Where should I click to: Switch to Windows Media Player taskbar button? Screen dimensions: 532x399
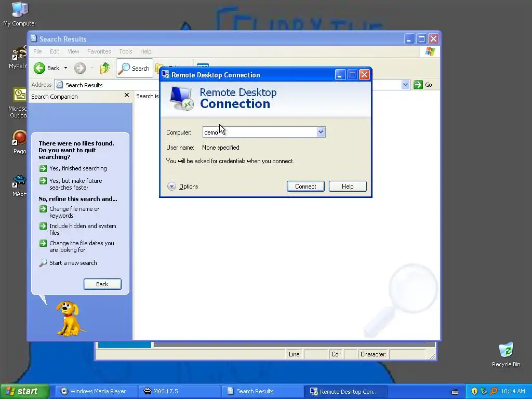(96, 391)
